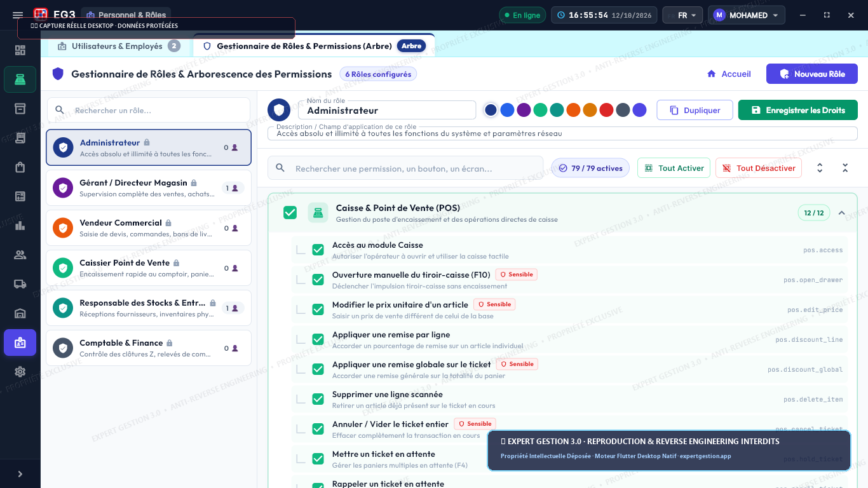Image resolution: width=868 pixels, height=488 pixels.
Task: Open the settings gear in the sidebar
Action: click(x=20, y=372)
